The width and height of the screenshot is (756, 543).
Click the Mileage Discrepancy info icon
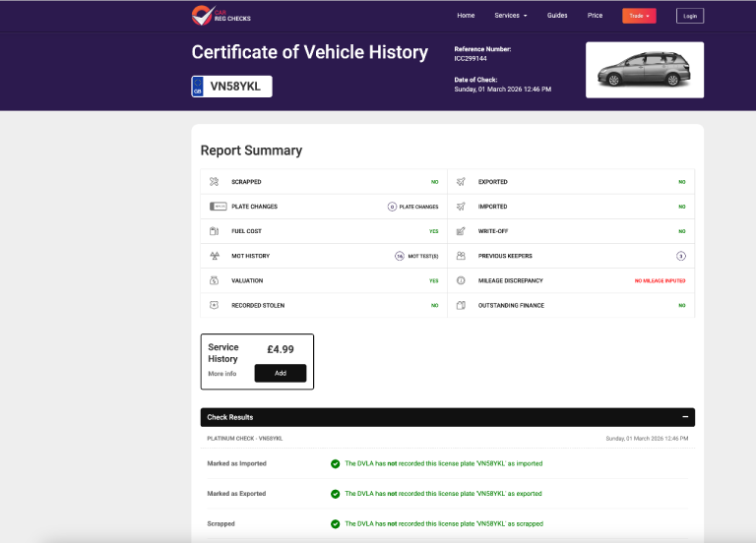(x=461, y=280)
